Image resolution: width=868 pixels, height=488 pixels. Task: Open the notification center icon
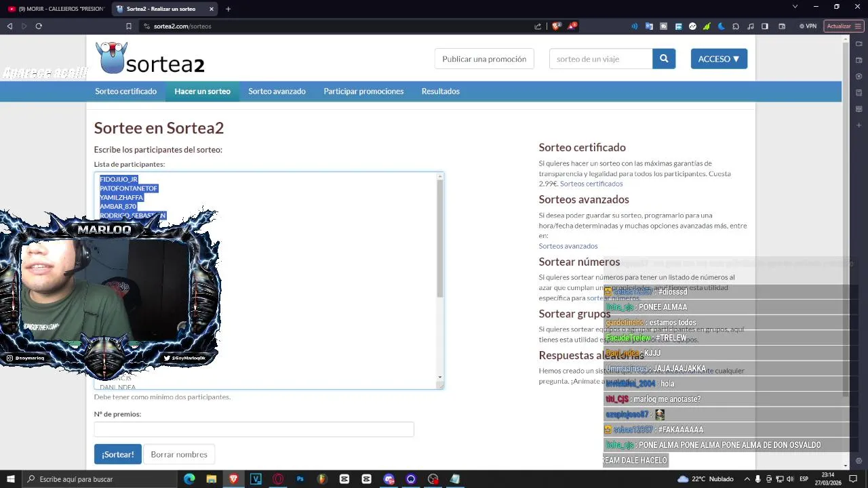[852, 479]
